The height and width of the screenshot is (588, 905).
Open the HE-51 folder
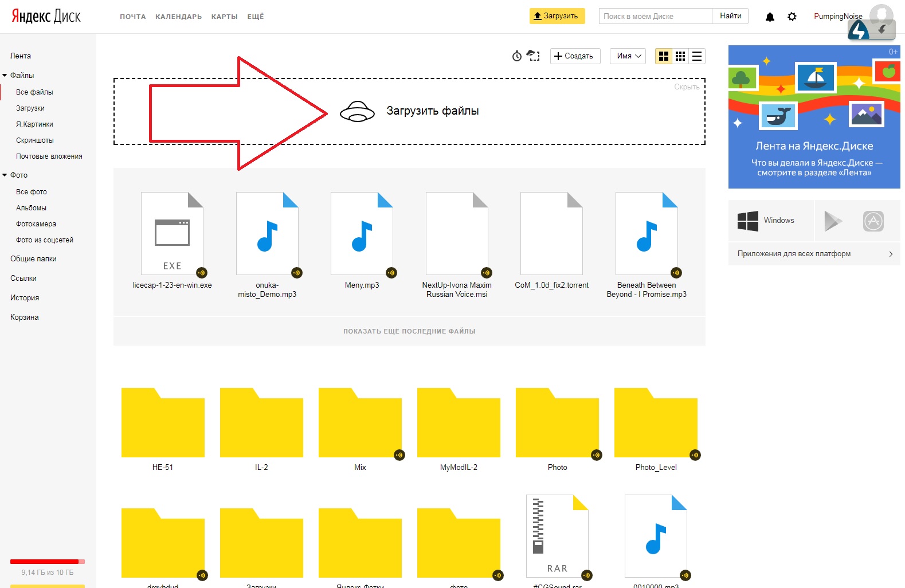click(x=163, y=422)
